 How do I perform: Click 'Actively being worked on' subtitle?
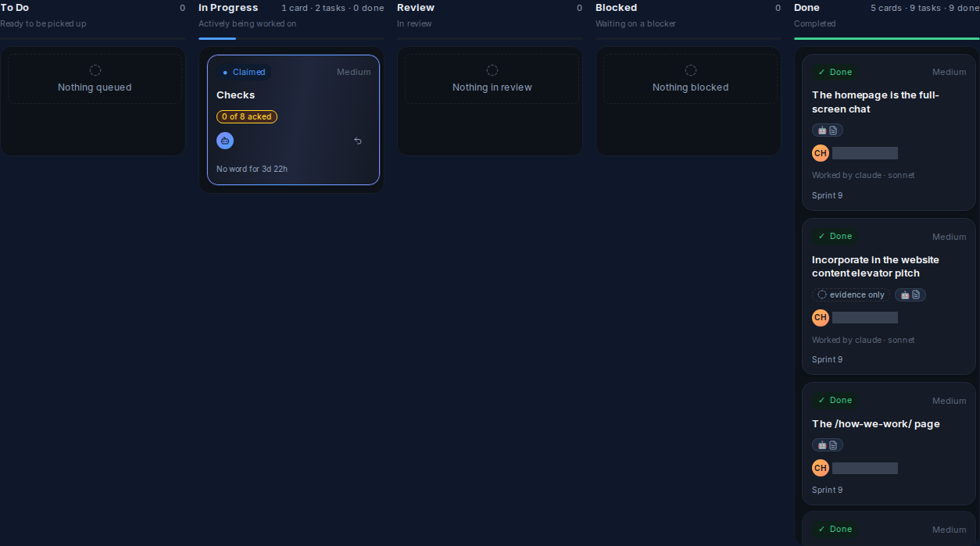[x=247, y=23]
